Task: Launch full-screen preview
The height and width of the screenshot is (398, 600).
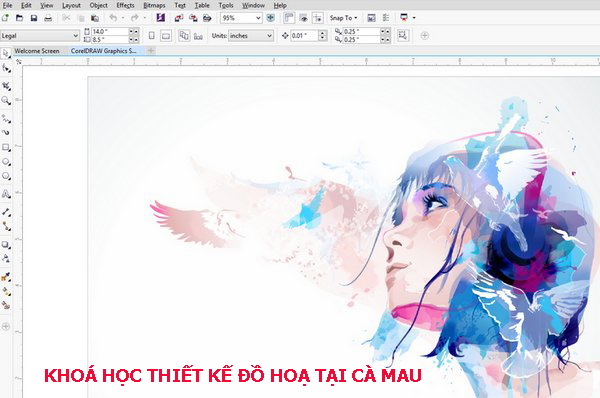Action: click(271, 18)
